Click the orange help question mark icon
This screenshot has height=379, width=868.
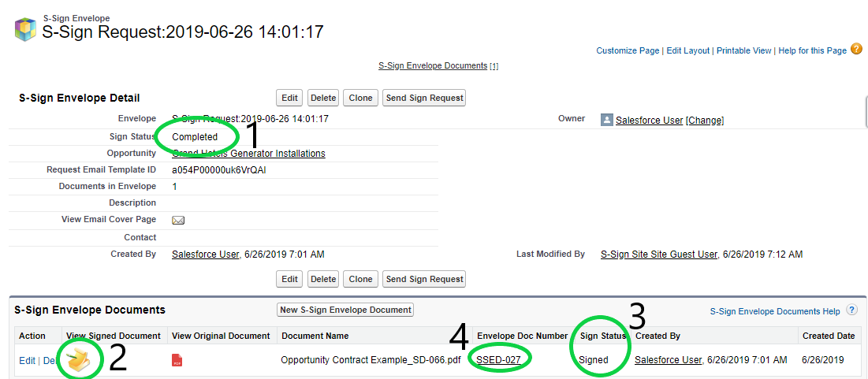click(856, 49)
